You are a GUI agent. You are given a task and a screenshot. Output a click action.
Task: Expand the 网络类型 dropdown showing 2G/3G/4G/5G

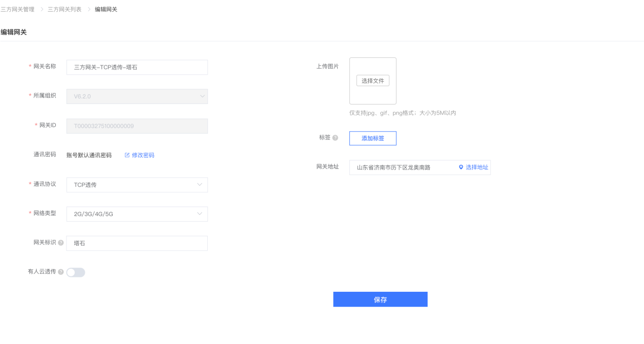pyautogui.click(x=137, y=214)
